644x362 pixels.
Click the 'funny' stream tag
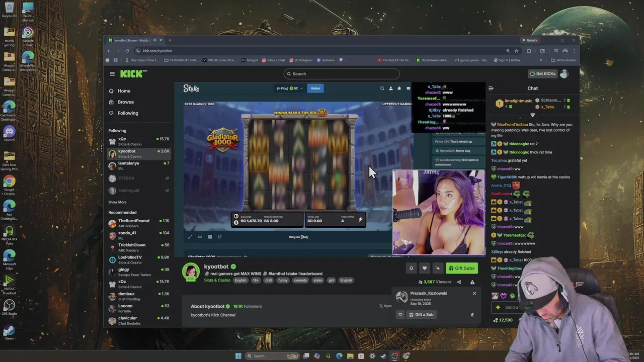pos(283,280)
